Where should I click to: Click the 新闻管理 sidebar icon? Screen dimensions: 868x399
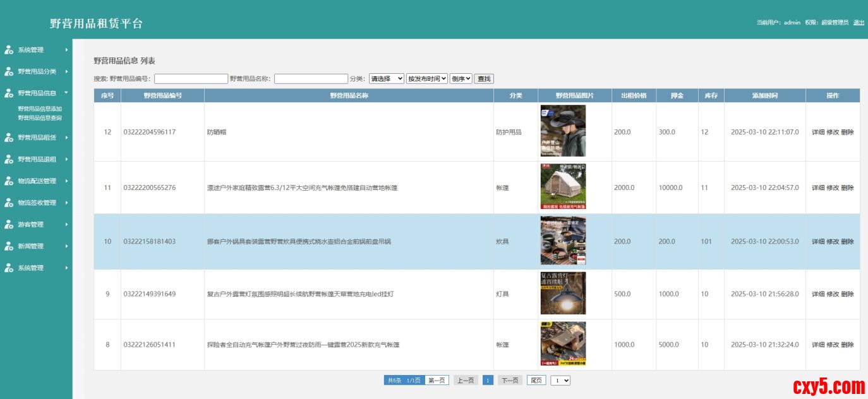coord(9,246)
